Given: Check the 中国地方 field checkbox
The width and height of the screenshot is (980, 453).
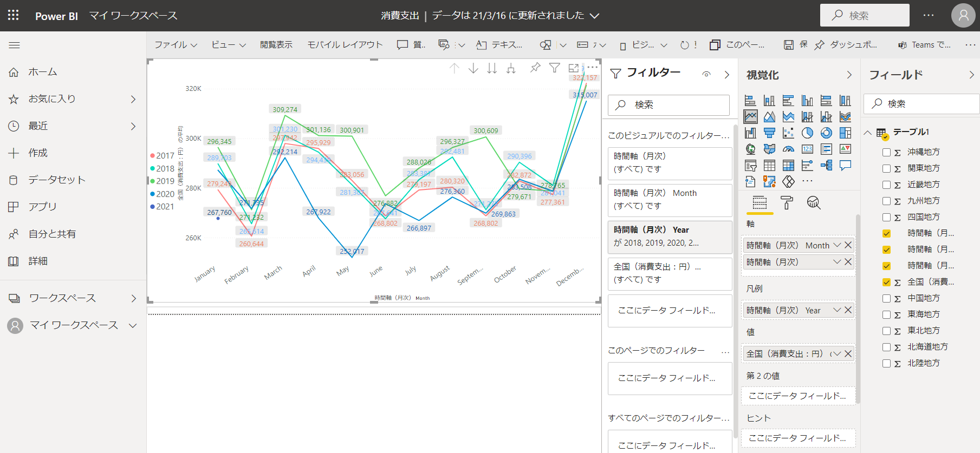Looking at the screenshot, I should point(886,298).
